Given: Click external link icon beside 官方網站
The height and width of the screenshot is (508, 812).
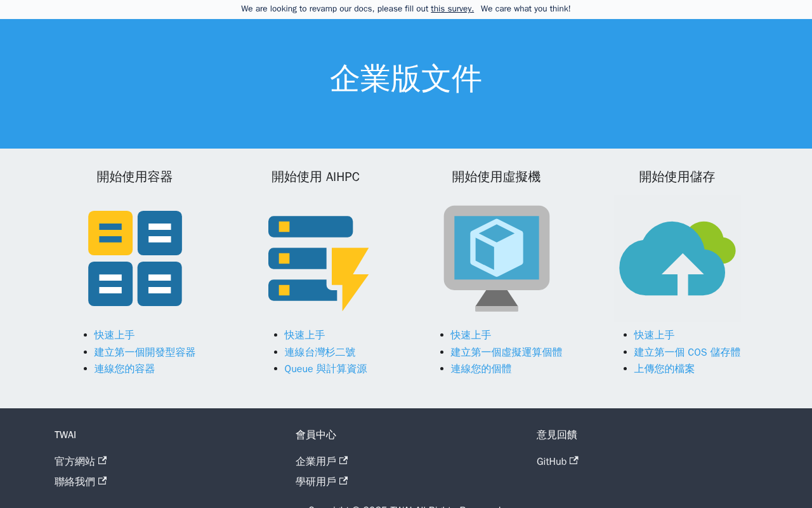Looking at the screenshot, I should (x=103, y=460).
